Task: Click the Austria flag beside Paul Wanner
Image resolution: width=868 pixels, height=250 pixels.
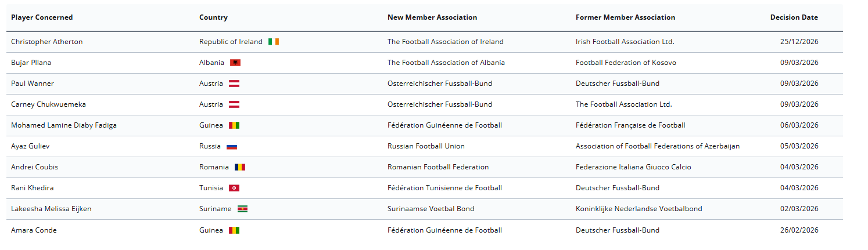Action: 234,84
